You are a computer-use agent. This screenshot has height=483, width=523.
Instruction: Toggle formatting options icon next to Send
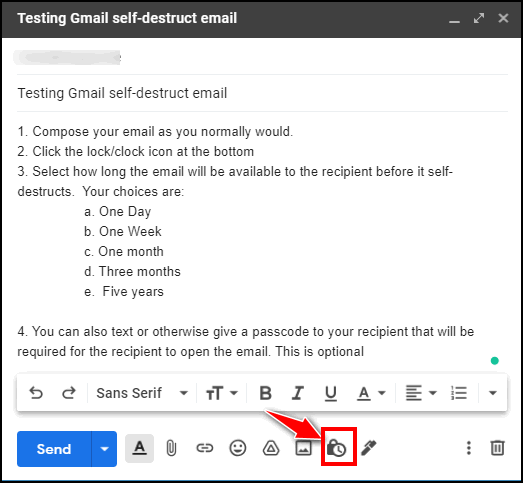139,448
